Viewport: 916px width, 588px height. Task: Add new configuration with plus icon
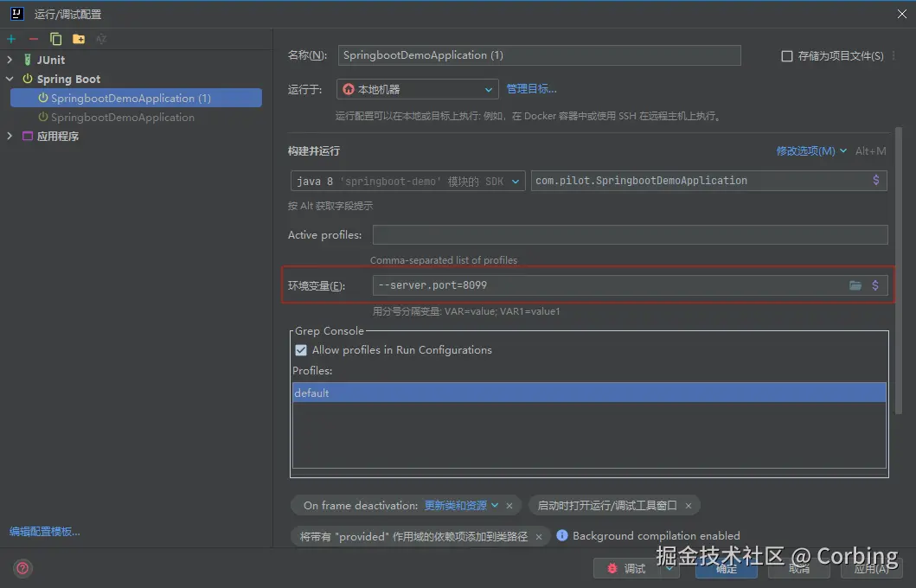11,39
